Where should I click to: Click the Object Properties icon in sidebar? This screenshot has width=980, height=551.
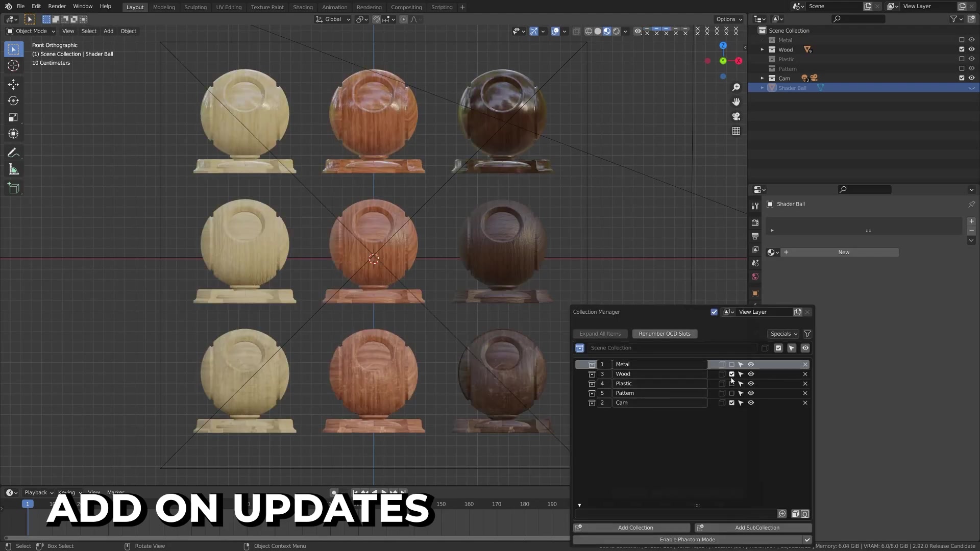[x=755, y=293]
